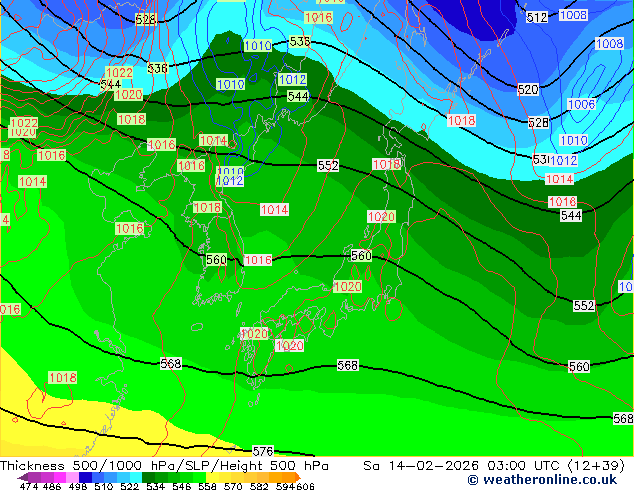Image resolution: width=634 pixels, height=490 pixels.
Task: Click the bright yellow legend swatch right of 558
Action: pos(212,477)
